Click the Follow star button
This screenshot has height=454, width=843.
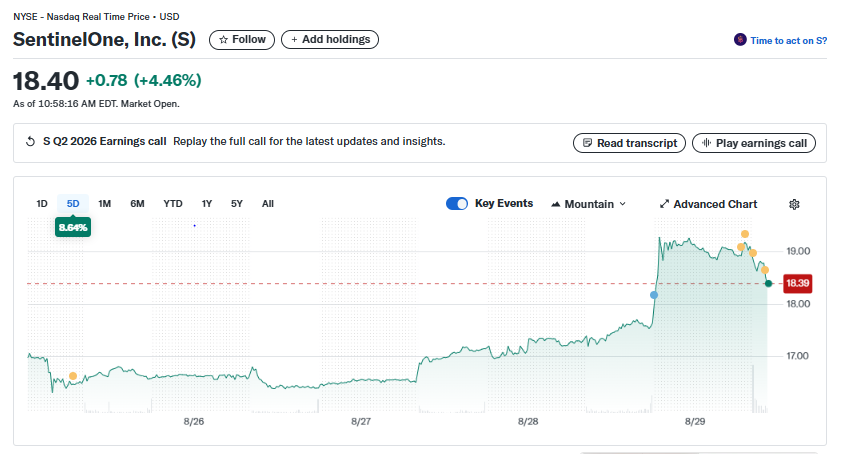click(x=242, y=40)
